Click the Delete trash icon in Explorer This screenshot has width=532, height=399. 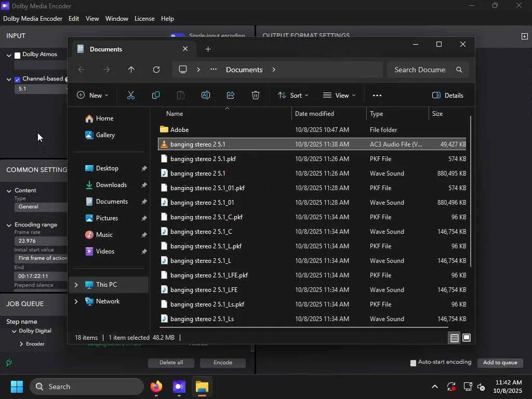256,96
